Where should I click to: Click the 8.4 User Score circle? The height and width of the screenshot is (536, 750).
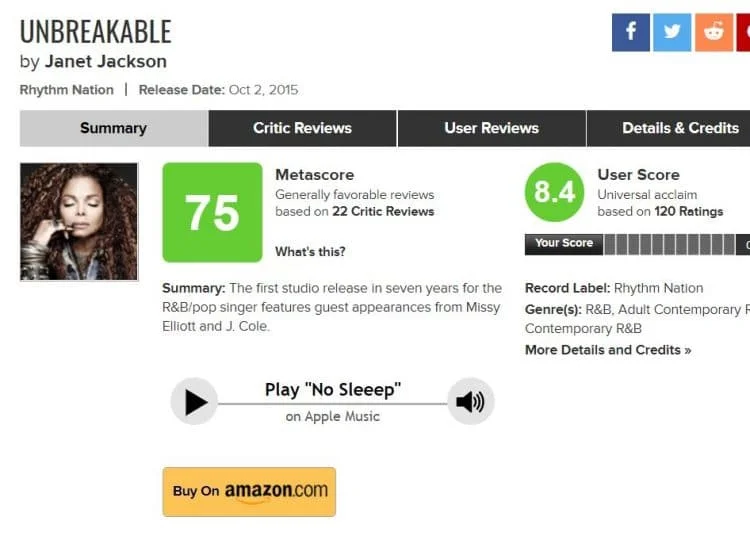[x=554, y=192]
